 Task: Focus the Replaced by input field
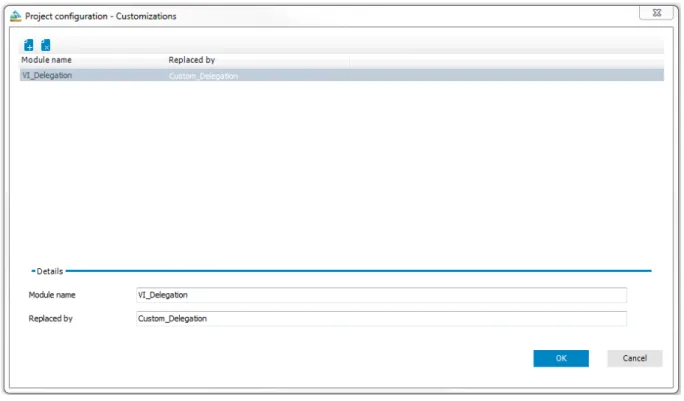381,319
